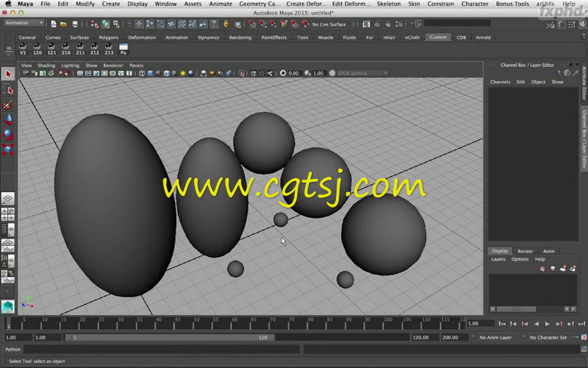Create new layer and assign selected objects

tap(573, 269)
